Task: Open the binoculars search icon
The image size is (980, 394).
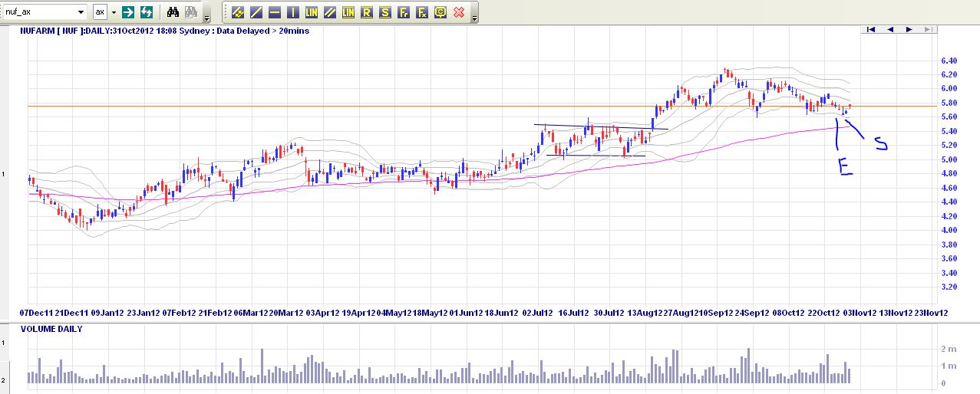Action: tap(173, 12)
